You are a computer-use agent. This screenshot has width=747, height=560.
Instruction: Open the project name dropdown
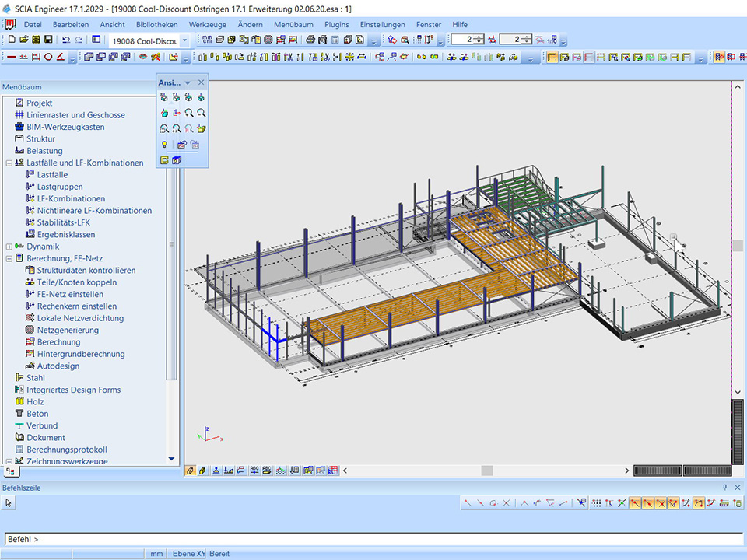tap(184, 40)
